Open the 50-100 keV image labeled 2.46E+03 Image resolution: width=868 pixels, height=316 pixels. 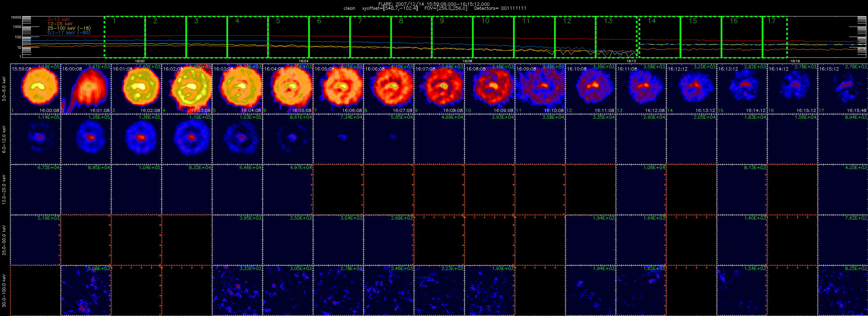(x=389, y=290)
